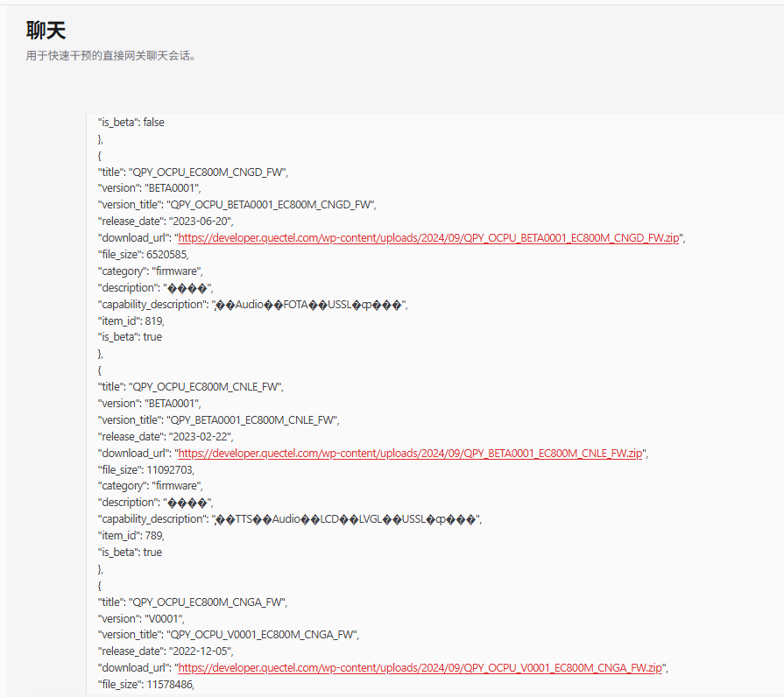
Task: Click the 聊天 page heading
Action: (x=46, y=32)
